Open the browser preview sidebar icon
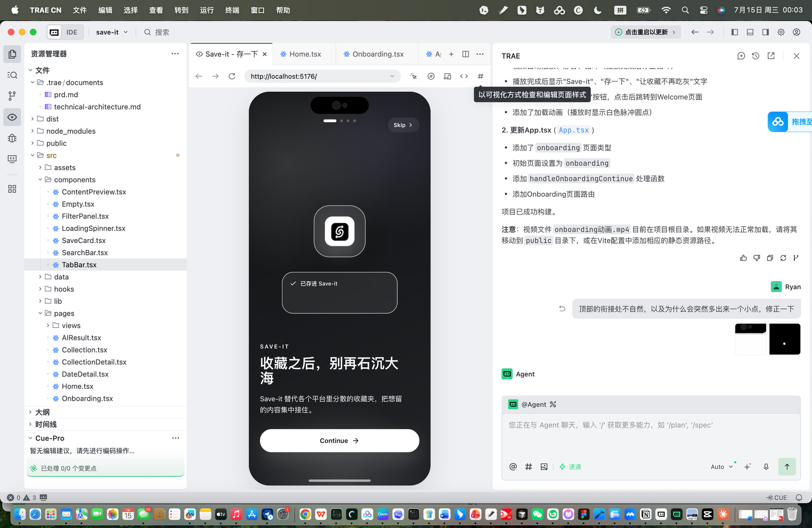Image resolution: width=812 pixels, height=528 pixels. pos(12,117)
